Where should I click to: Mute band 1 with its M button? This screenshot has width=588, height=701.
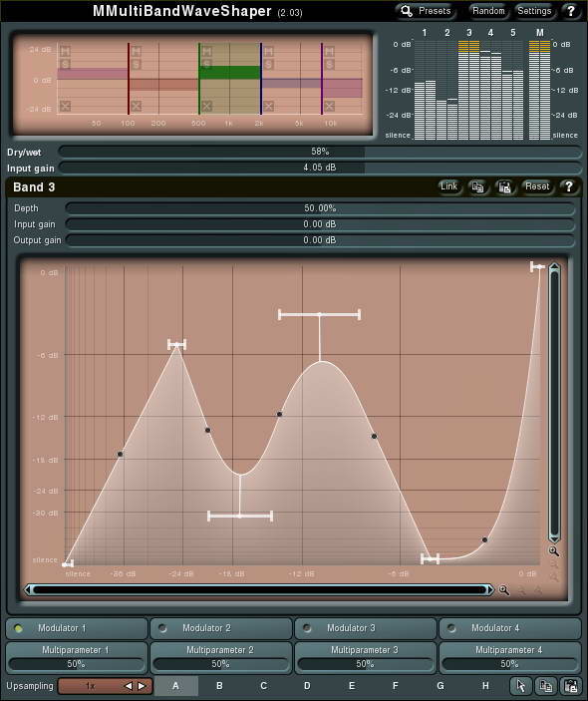coord(65,51)
